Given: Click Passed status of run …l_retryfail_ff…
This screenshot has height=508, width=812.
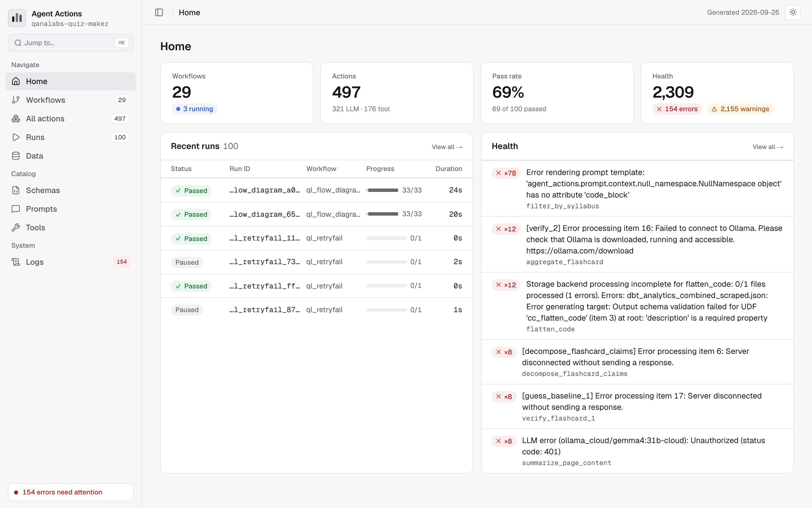Looking at the screenshot, I should 191,286.
